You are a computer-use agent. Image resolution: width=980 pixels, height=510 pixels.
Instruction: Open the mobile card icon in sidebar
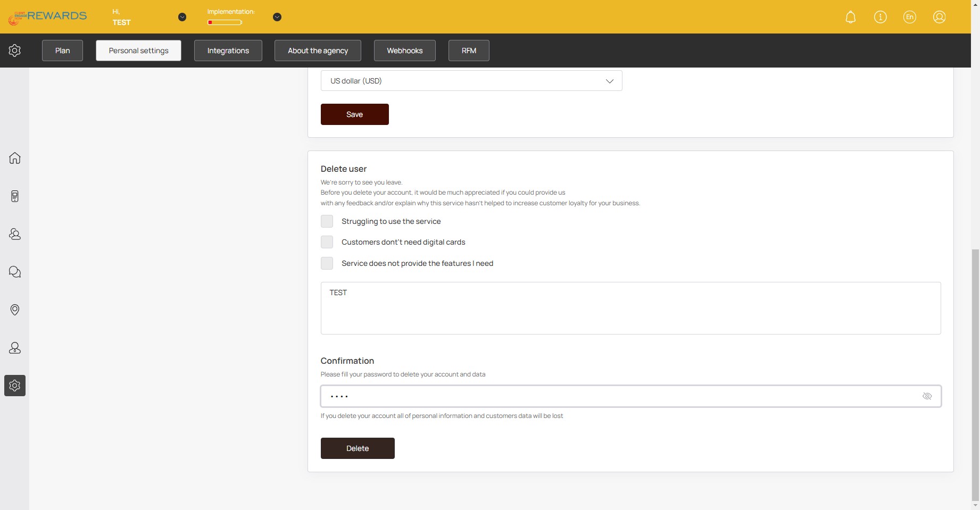15,196
